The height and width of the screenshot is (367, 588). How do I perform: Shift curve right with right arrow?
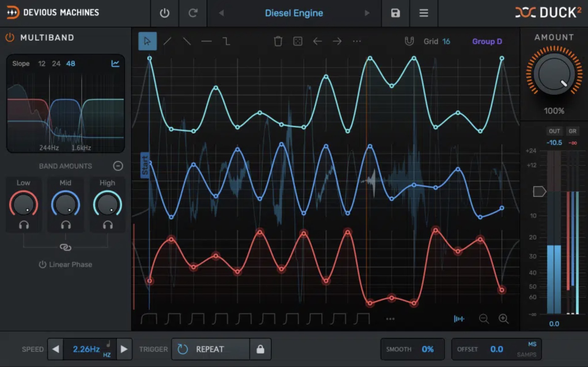(x=337, y=41)
